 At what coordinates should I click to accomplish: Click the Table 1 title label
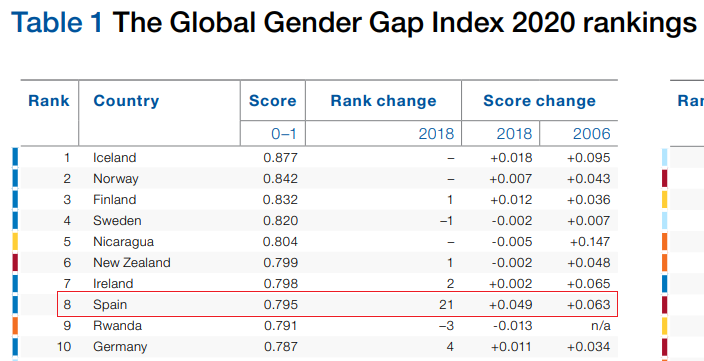pos(57,23)
